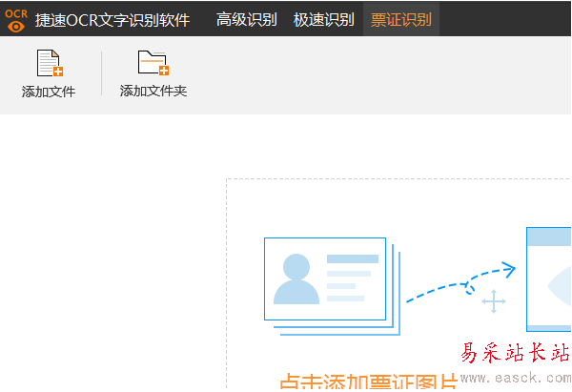Click the 添加文件 text label

pos(49,92)
